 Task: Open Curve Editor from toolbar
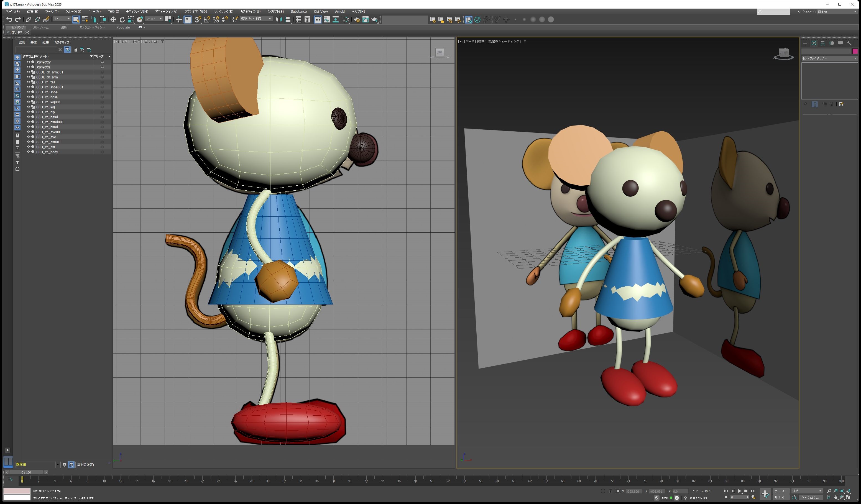point(327,20)
